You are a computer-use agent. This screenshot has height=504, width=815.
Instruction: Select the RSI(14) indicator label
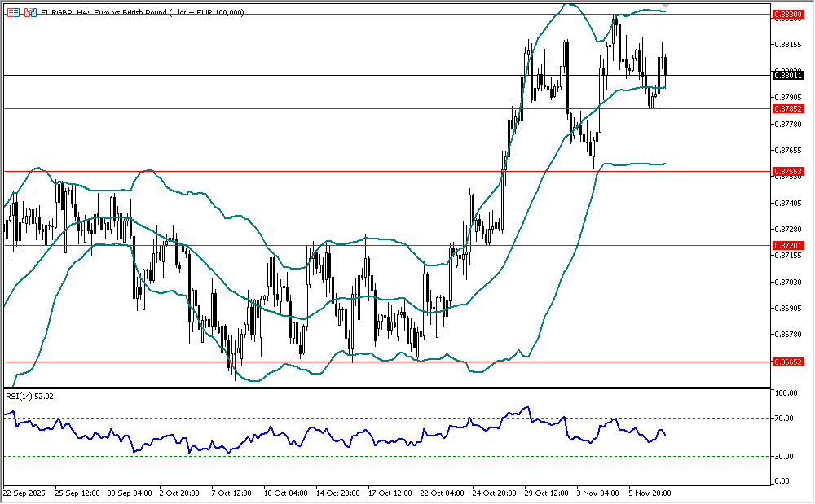tap(30, 396)
